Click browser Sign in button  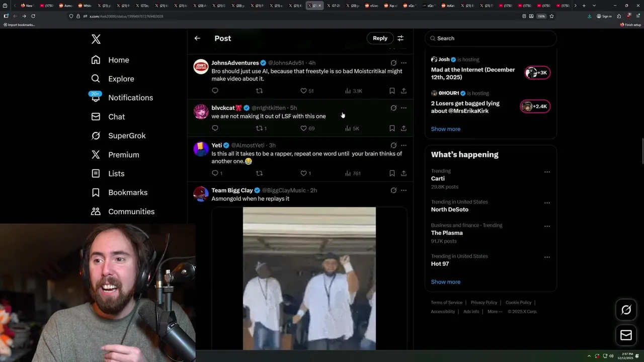[604, 16]
